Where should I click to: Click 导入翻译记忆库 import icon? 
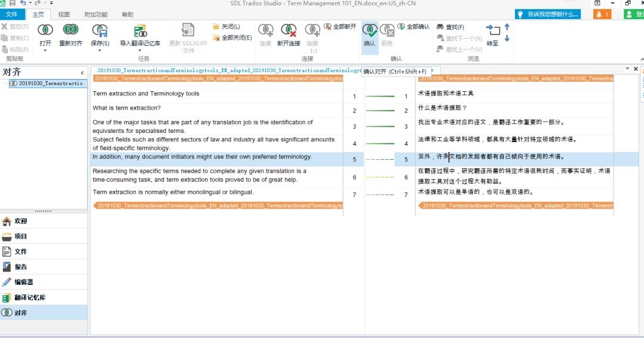pyautogui.click(x=140, y=30)
